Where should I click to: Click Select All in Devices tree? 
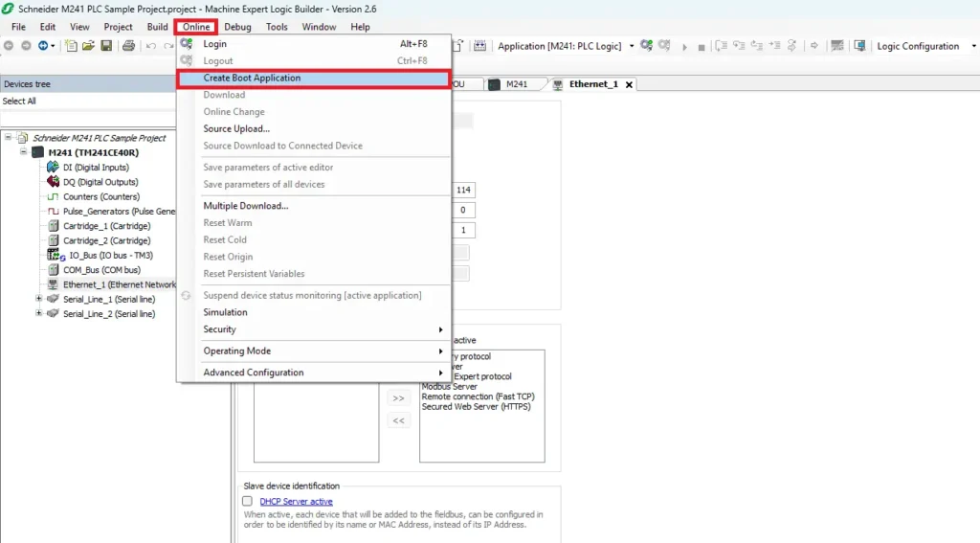[x=19, y=101]
